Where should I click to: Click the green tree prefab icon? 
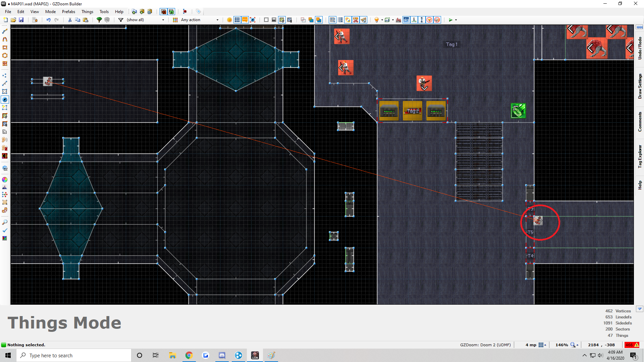[99, 20]
